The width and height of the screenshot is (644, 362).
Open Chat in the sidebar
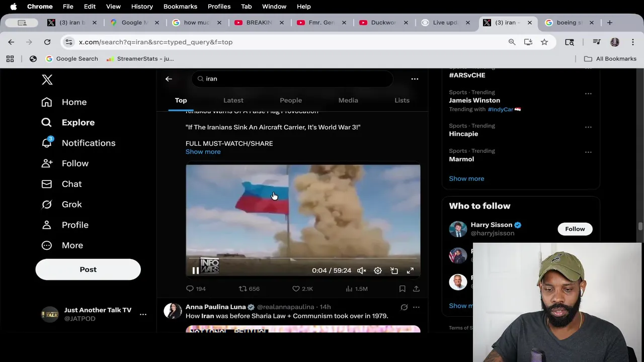point(61,184)
